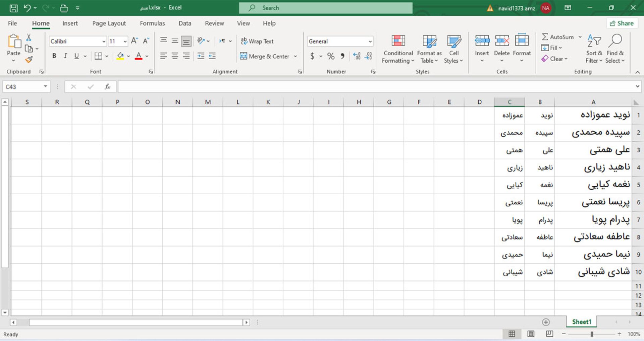This screenshot has width=644, height=341.
Task: Click the Merge & Center button
Action: [x=265, y=56]
